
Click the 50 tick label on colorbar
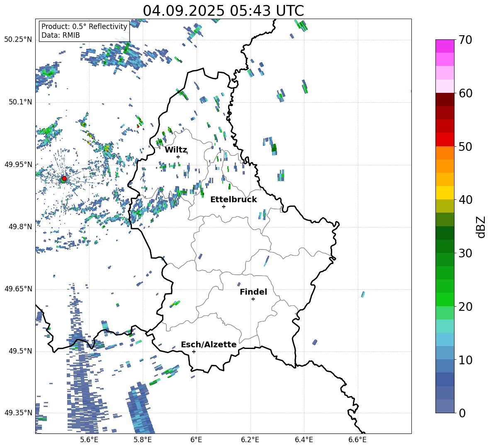tap(465, 147)
